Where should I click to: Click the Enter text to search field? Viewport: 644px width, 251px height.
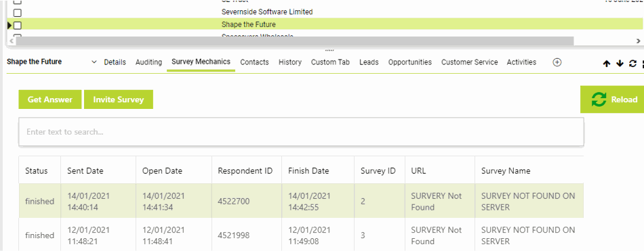coord(301,132)
